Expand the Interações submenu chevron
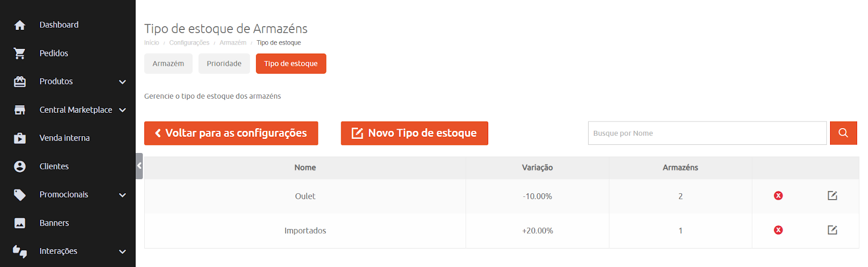Image resolution: width=868 pixels, height=267 pixels. coord(123,252)
